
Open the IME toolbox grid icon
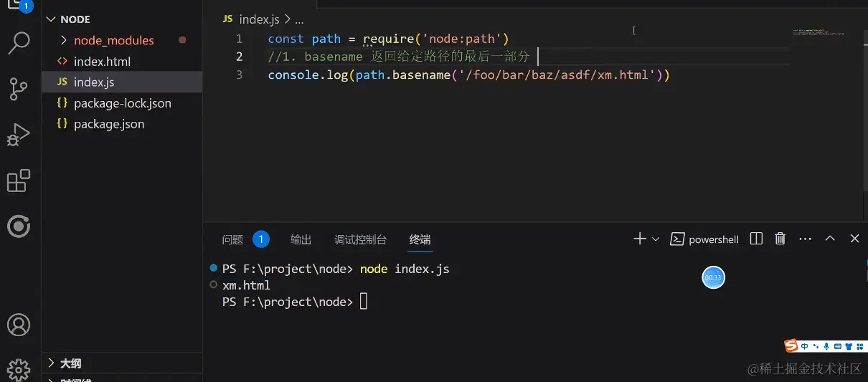(x=859, y=347)
